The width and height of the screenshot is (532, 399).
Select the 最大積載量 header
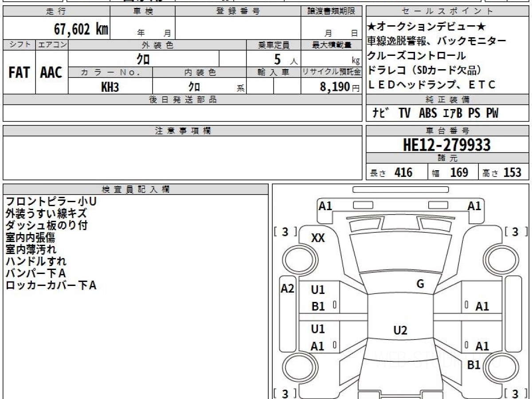click(332, 45)
